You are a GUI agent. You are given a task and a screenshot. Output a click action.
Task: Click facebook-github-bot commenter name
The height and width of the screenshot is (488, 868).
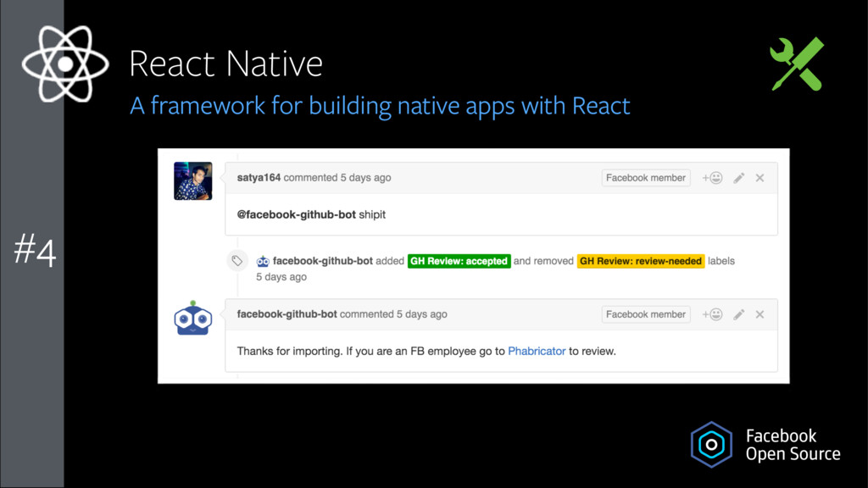(x=287, y=314)
